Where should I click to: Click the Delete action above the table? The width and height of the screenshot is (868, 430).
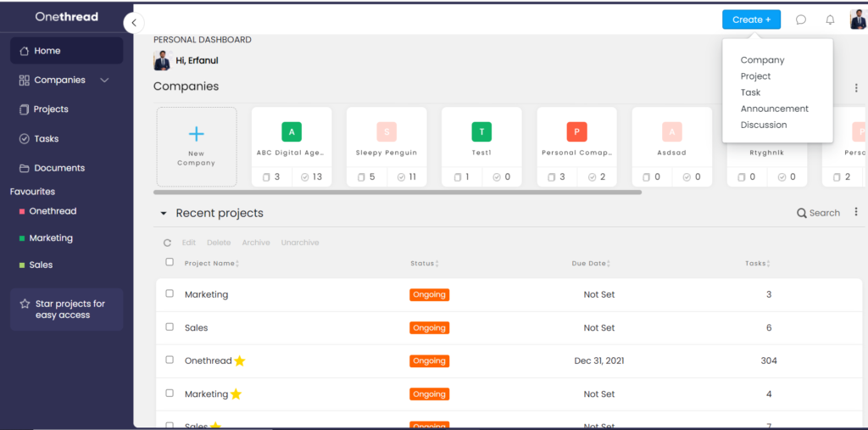(x=219, y=243)
